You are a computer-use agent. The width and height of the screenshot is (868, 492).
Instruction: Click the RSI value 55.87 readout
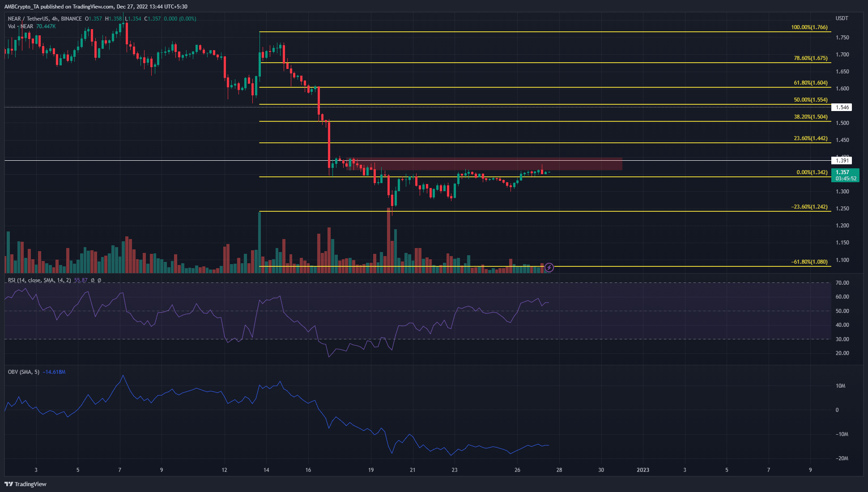tap(81, 280)
